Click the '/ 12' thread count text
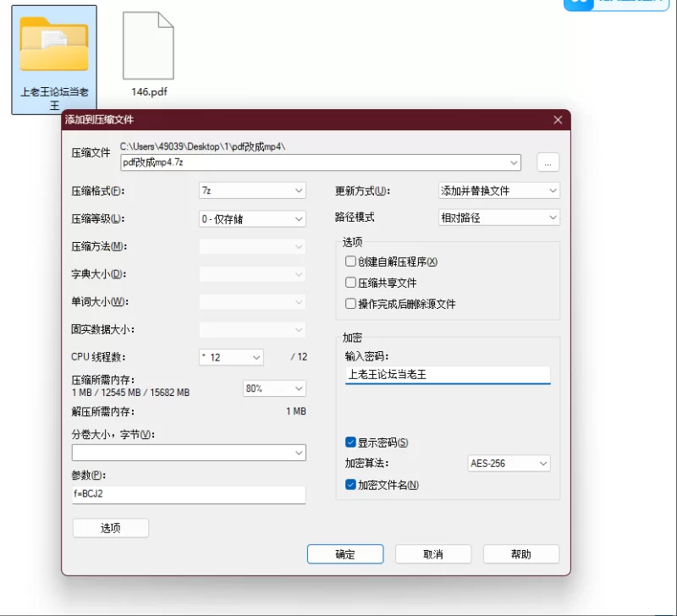677x616 pixels. click(299, 357)
